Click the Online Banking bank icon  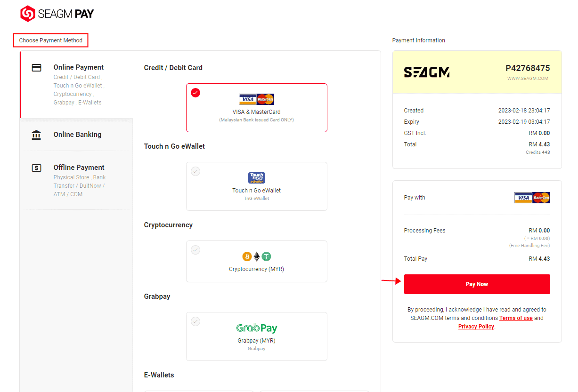point(36,135)
